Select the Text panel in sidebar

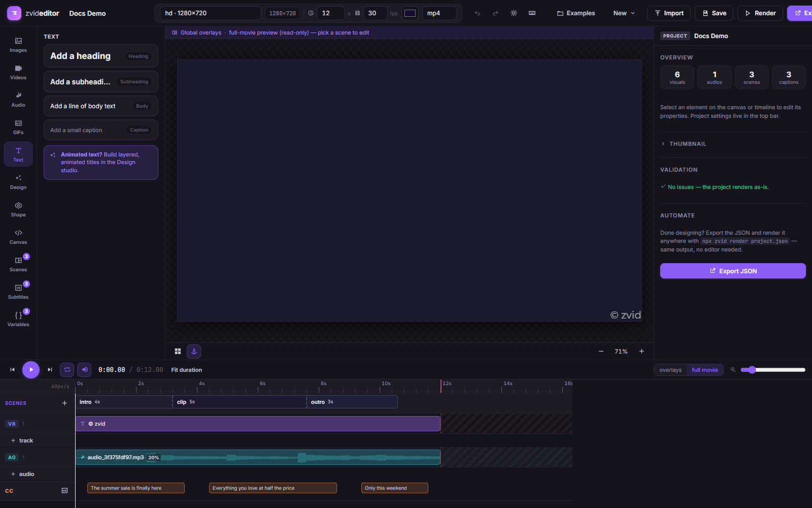coord(18,154)
